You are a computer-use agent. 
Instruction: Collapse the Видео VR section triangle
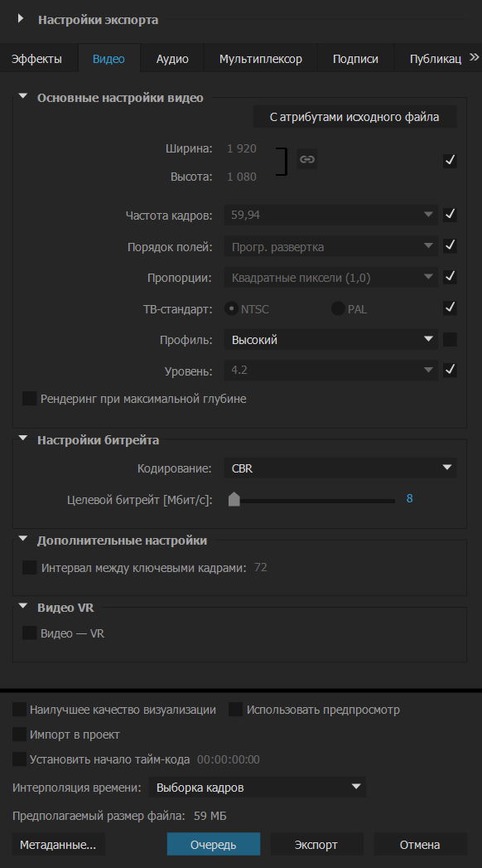(22, 606)
